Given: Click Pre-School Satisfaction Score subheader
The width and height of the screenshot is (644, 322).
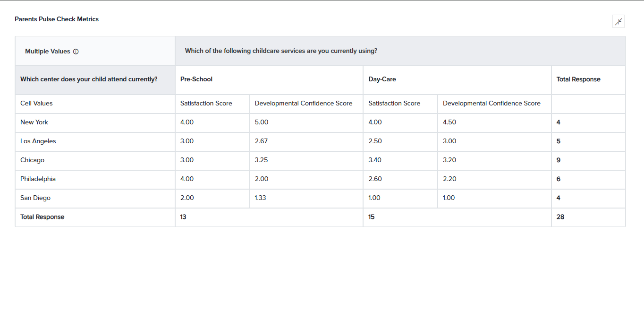Looking at the screenshot, I should pyautogui.click(x=206, y=103).
